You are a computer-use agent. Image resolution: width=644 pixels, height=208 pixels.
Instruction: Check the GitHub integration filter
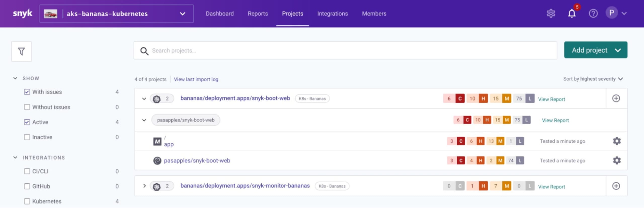(27, 186)
